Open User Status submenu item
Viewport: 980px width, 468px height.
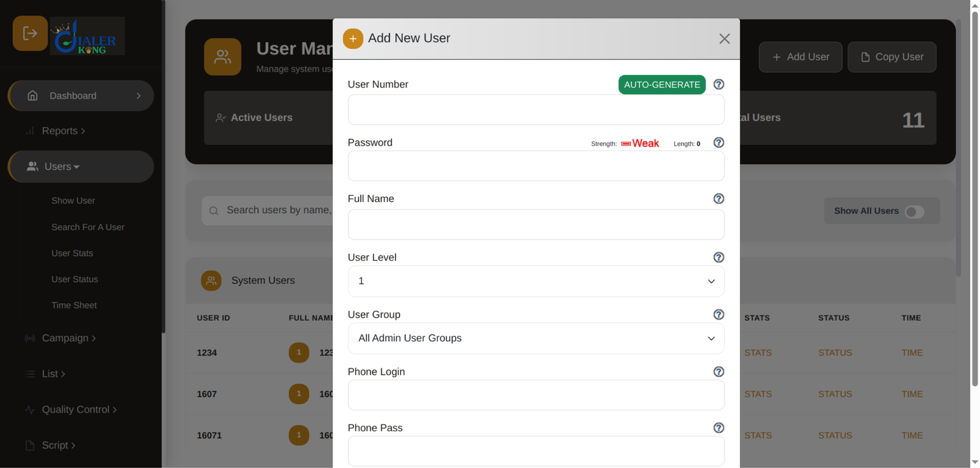click(x=75, y=279)
